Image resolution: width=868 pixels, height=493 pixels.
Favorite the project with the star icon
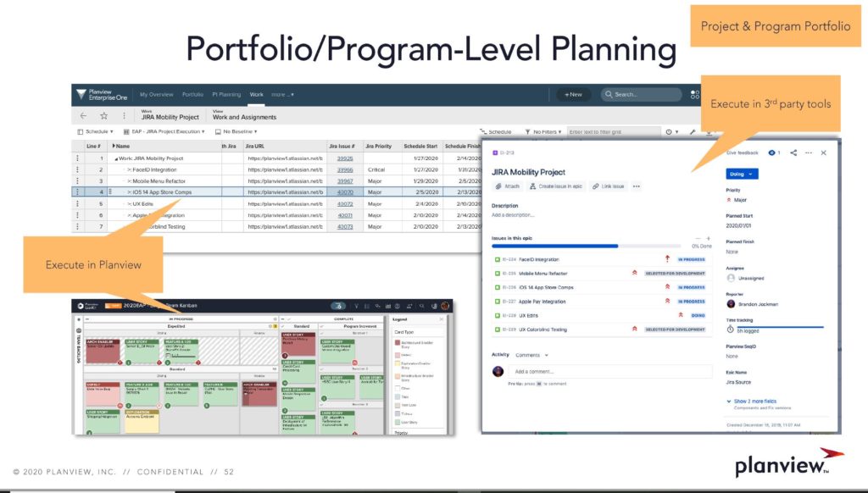103,116
